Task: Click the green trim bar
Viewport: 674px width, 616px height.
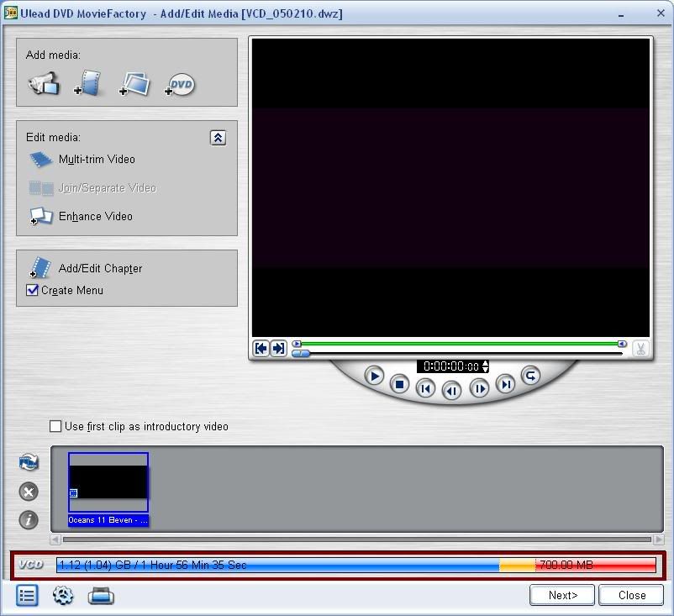Action: (459, 344)
